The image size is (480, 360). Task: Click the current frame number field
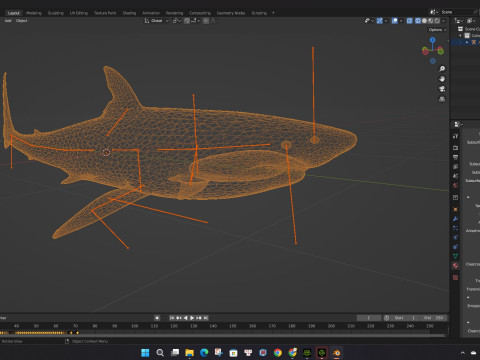point(369,318)
